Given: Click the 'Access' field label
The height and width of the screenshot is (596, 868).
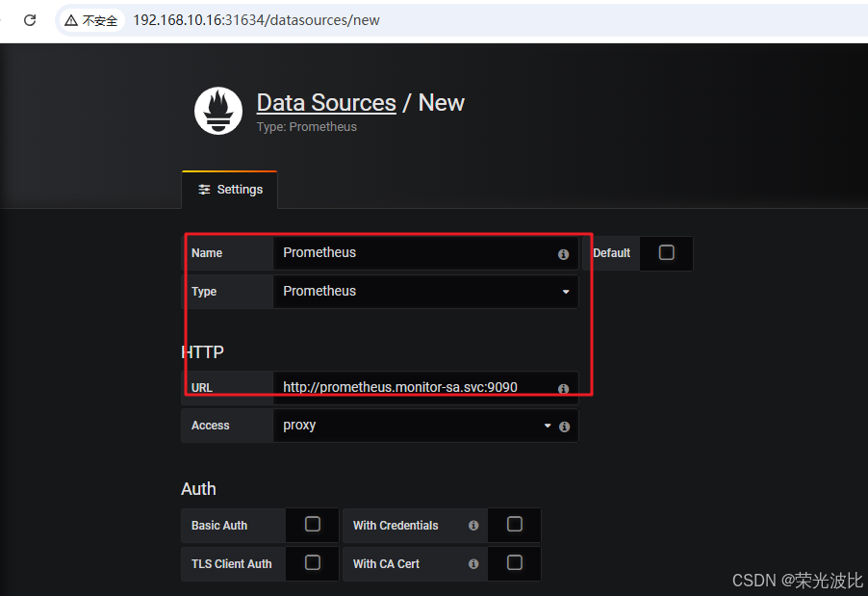Looking at the screenshot, I should click(211, 426).
